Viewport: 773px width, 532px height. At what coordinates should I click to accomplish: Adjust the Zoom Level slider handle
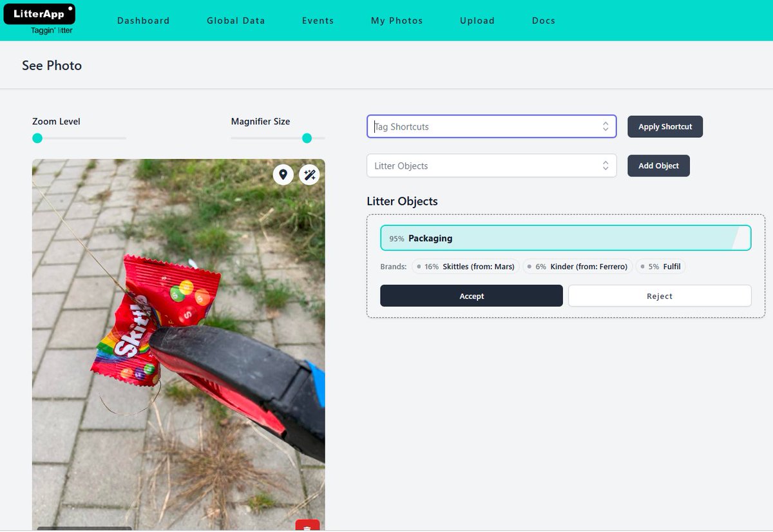(37, 138)
